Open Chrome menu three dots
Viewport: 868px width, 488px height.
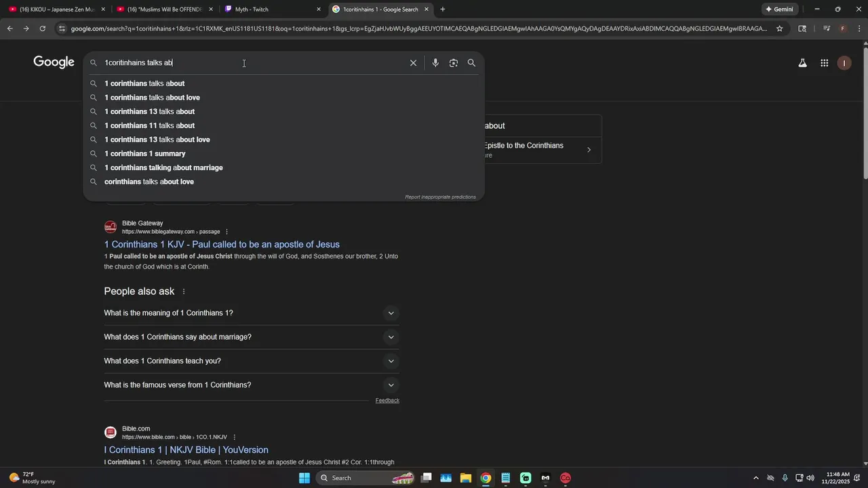859,28
